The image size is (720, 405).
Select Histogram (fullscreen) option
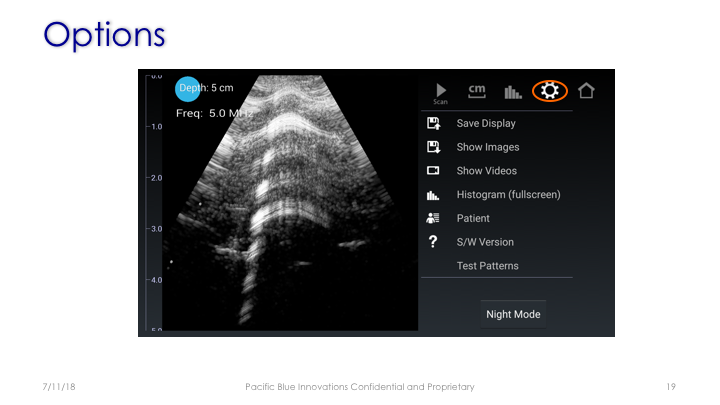[x=508, y=195]
